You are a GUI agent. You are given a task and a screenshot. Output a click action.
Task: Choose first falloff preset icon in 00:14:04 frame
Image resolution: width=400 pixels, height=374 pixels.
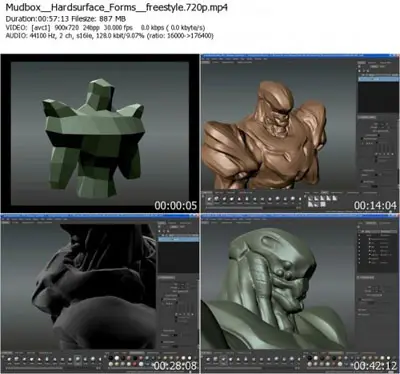[x=310, y=198]
